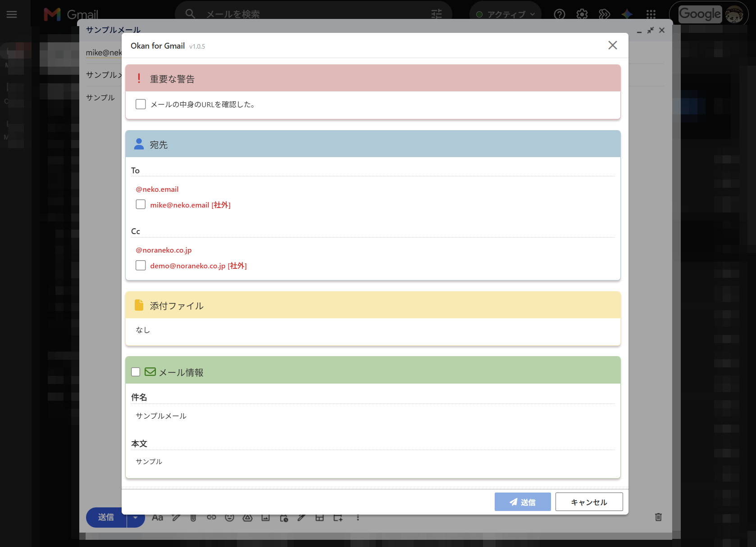The image size is (756, 547).
Task: Click the キャンセル button
Action: pos(589,502)
